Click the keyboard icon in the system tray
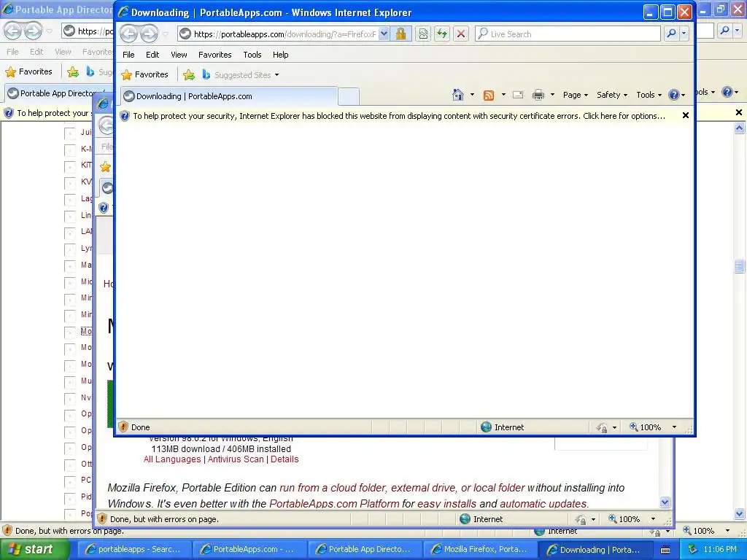The image size is (747, 560). pyautogui.click(x=666, y=550)
